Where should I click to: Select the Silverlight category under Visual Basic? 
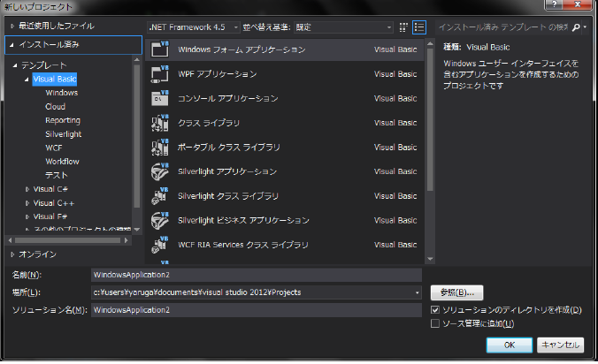[62, 134]
